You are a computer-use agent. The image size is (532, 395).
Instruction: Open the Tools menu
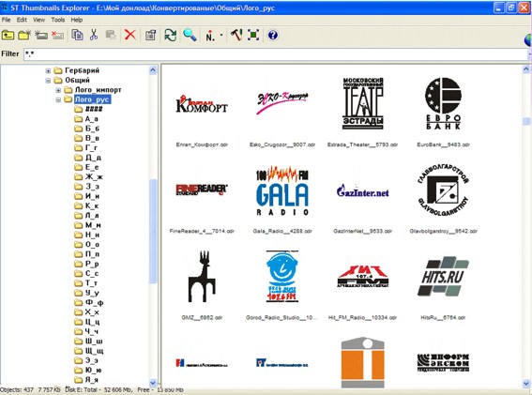tap(57, 20)
